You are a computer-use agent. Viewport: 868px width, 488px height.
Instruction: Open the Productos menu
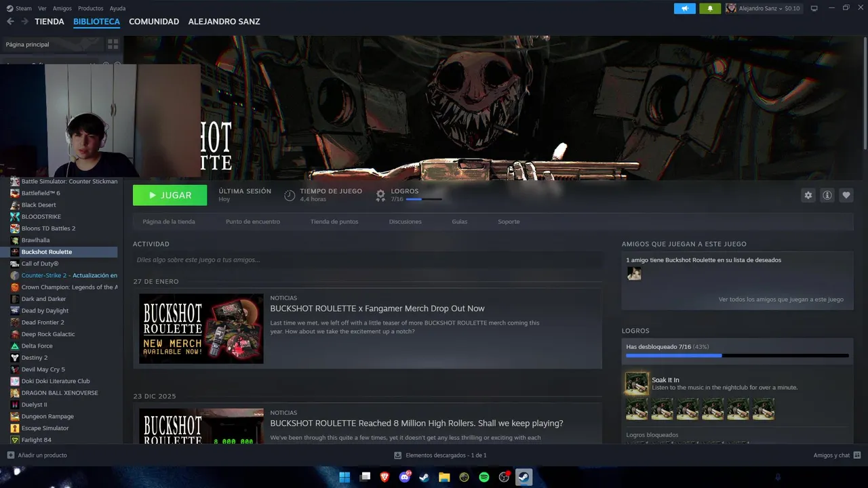[91, 8]
